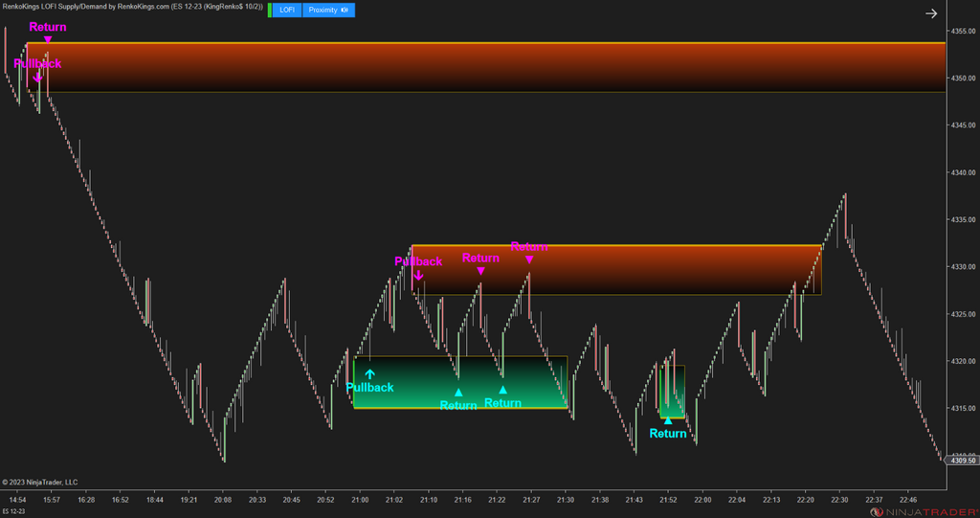Click the 2023 NinjaTrader, LLC copyright text
Screen dimensions: 980x518
point(40,483)
